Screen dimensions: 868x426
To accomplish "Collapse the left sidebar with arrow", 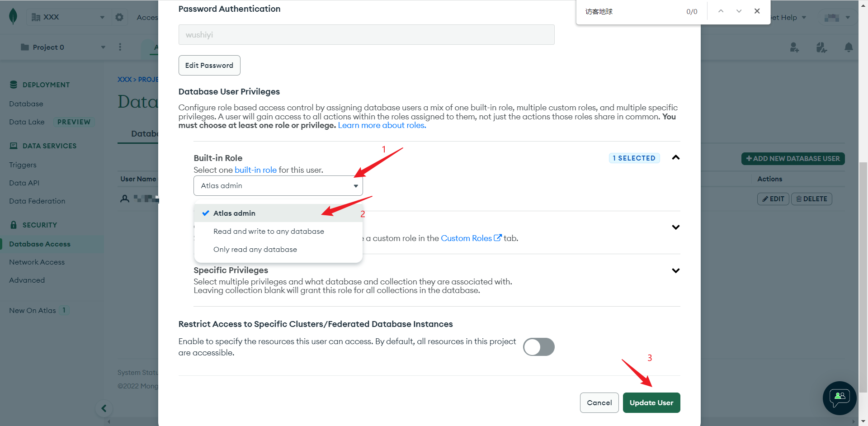I will click(x=104, y=408).
